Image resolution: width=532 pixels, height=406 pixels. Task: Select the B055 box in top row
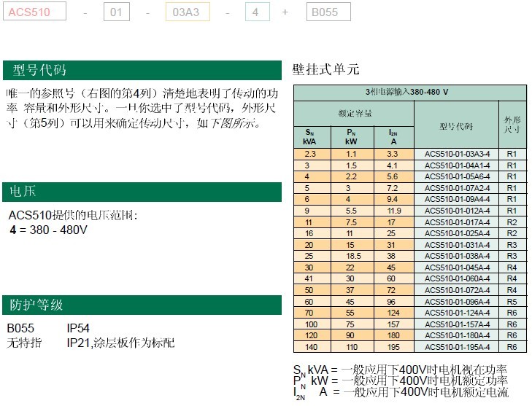327,12
